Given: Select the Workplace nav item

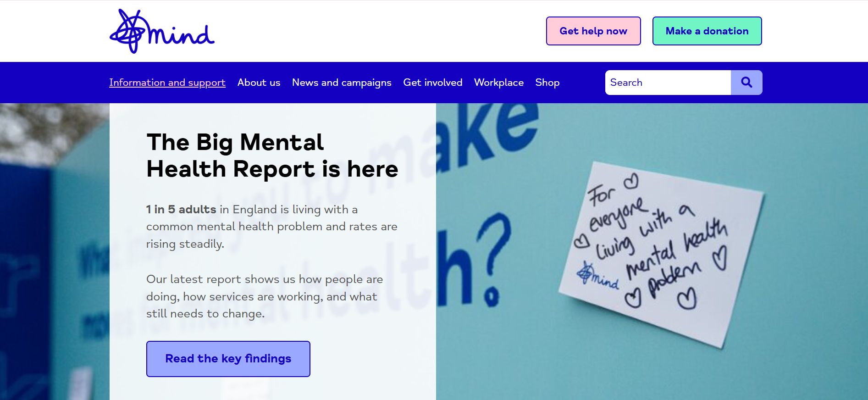Looking at the screenshot, I should pos(499,83).
